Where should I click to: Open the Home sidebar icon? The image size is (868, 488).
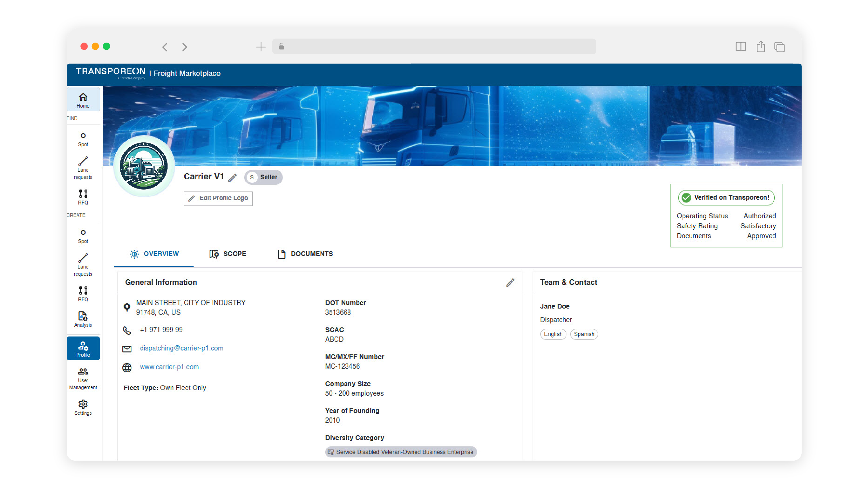click(x=83, y=100)
